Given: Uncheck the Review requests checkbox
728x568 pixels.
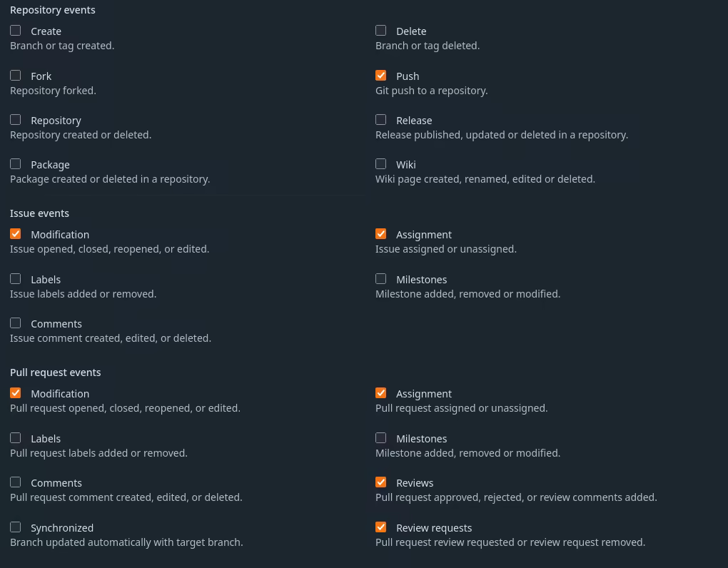Looking at the screenshot, I should (381, 527).
